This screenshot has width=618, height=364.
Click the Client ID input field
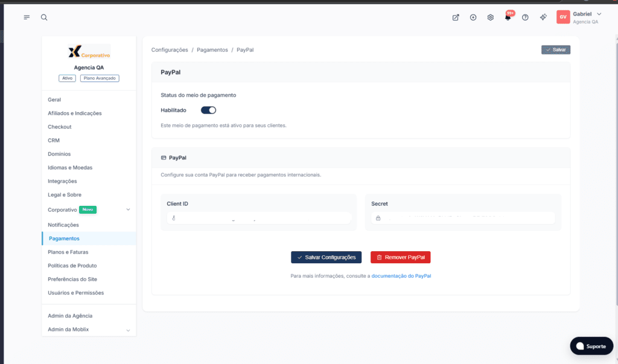click(x=259, y=218)
